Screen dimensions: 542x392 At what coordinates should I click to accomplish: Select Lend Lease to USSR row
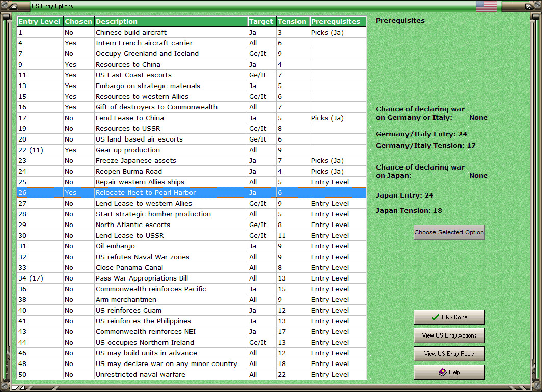pyautogui.click(x=192, y=236)
